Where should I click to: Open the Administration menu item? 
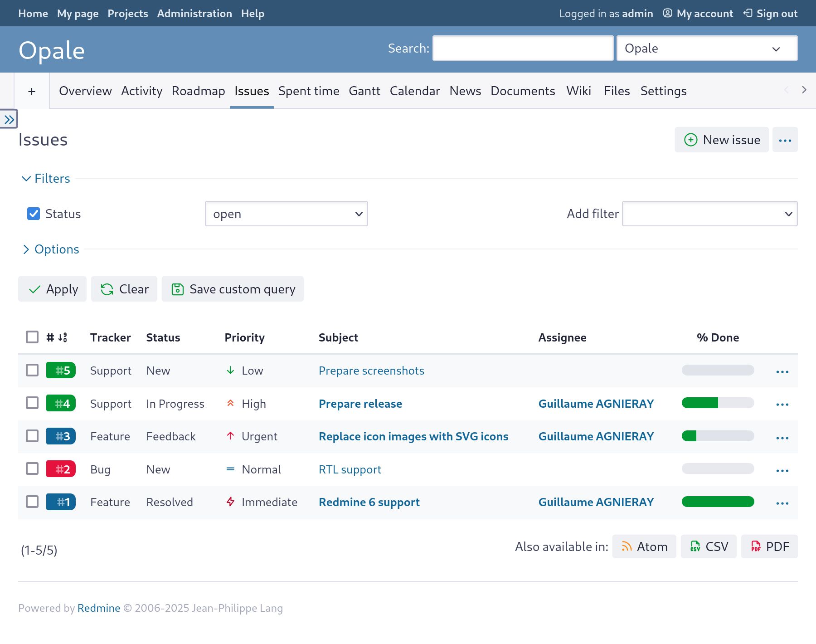click(x=194, y=14)
